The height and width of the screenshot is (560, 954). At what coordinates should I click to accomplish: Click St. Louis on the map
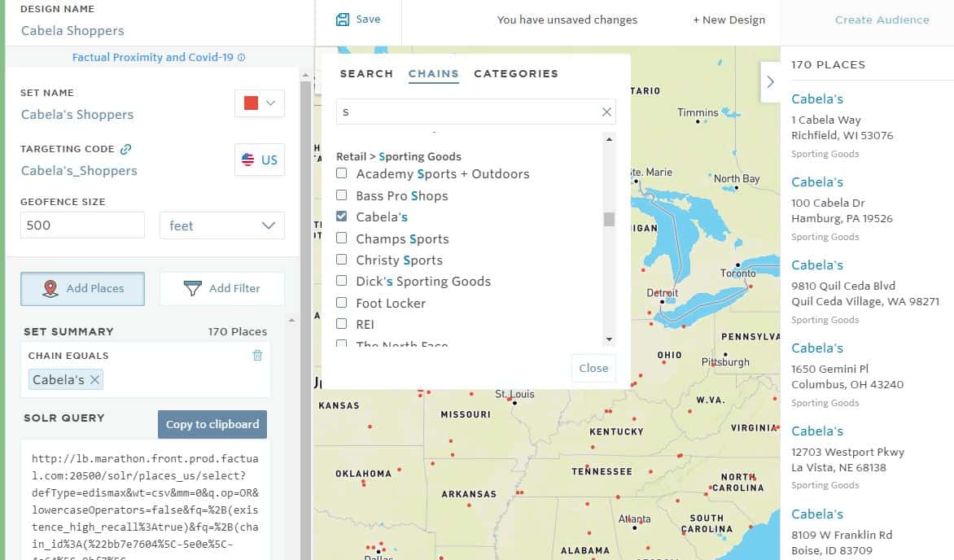514,395
